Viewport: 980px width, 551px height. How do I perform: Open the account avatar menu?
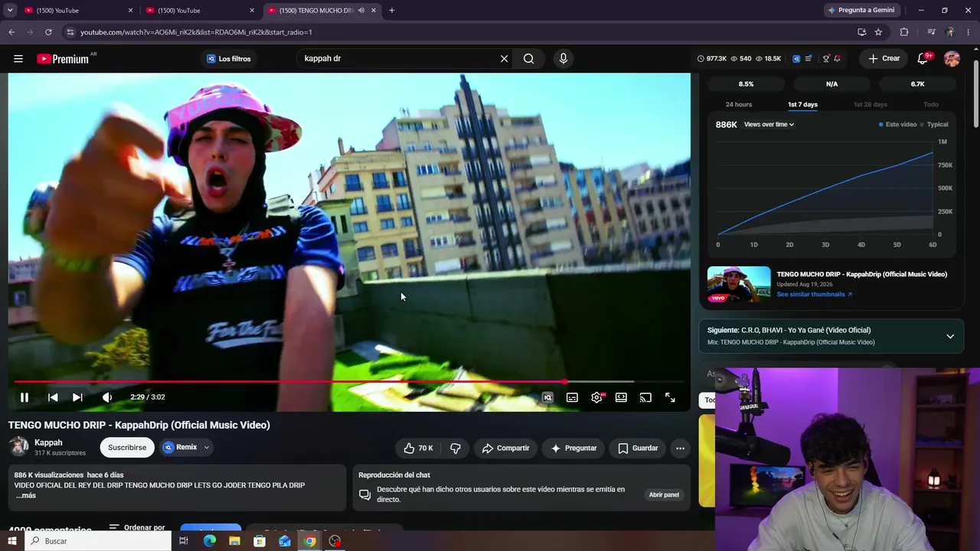point(952,59)
